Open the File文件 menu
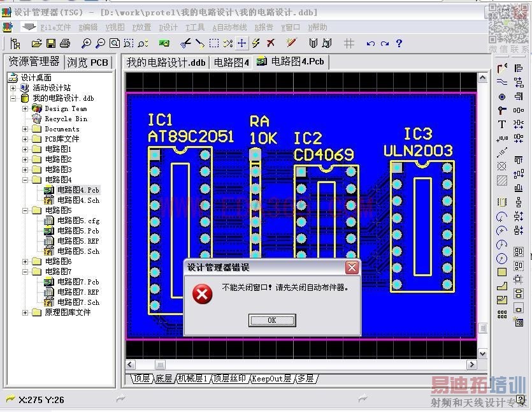 (55, 27)
